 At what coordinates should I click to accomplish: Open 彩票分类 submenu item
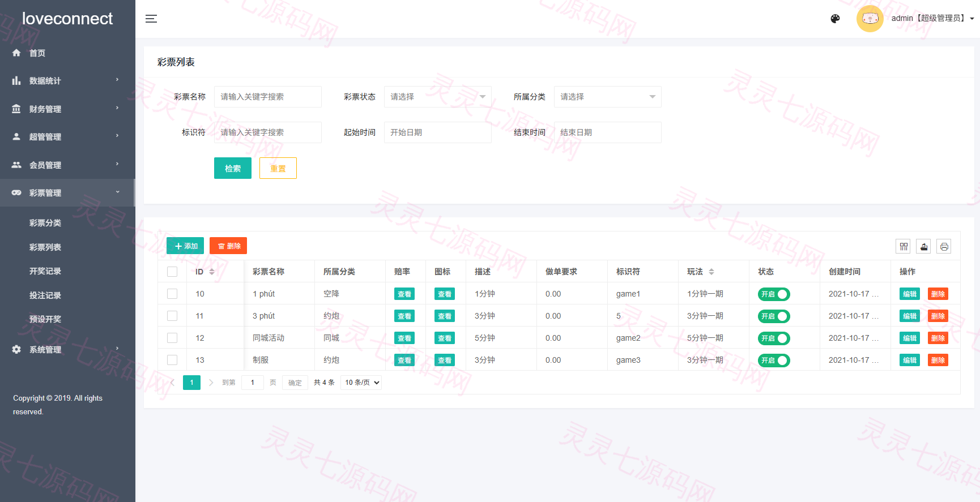(45, 223)
